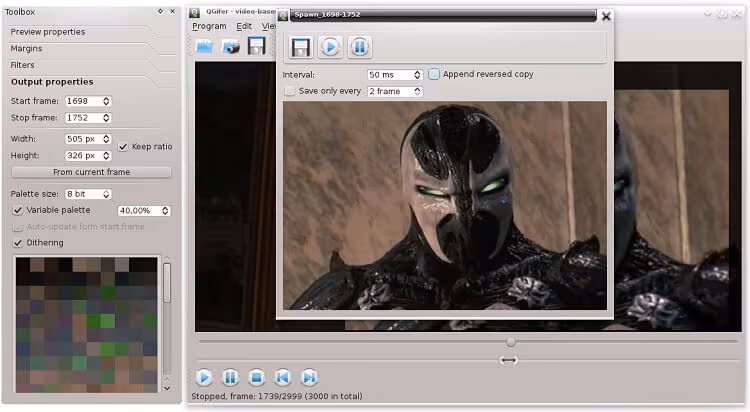750x412 pixels.
Task: Click the Spawn dialog title bar icon
Action: [x=283, y=16]
